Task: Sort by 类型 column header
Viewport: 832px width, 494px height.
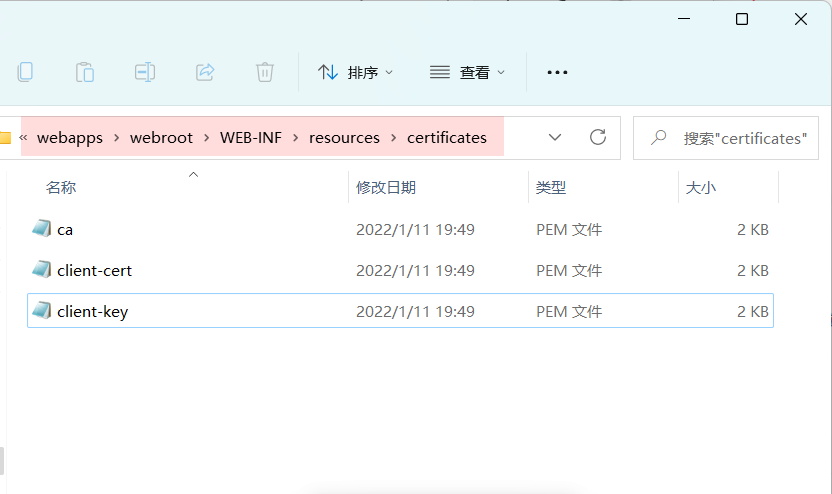Action: coord(551,187)
